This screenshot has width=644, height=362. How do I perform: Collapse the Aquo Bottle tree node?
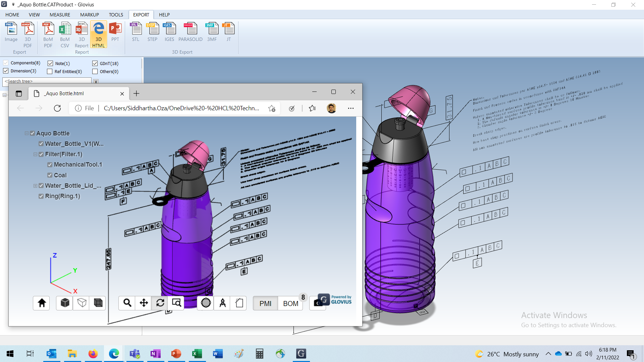tap(26, 133)
